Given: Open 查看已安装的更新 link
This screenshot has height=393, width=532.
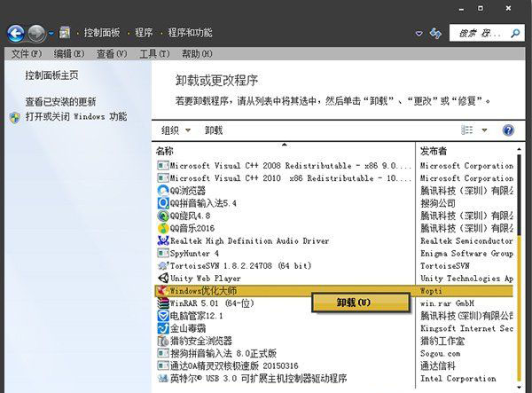Looking at the screenshot, I should pyautogui.click(x=60, y=101).
